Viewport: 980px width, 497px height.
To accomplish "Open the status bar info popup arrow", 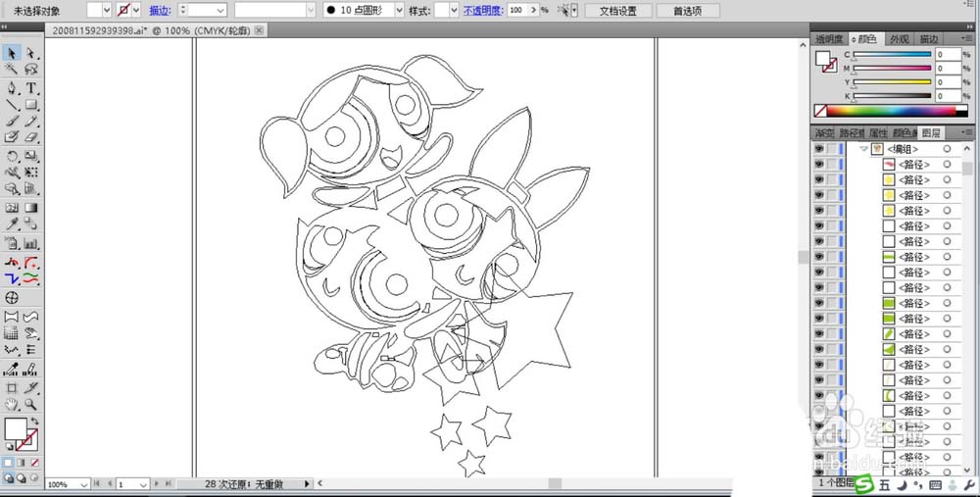I will coord(307,483).
